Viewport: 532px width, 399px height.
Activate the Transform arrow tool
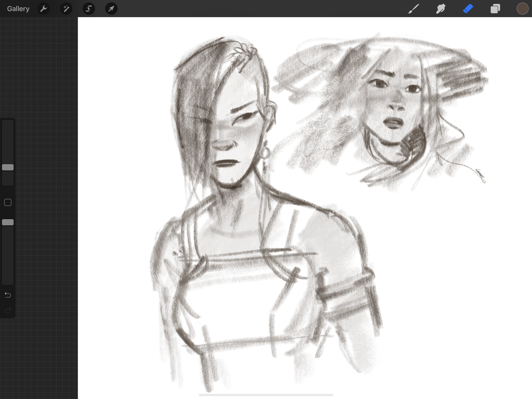pyautogui.click(x=111, y=9)
